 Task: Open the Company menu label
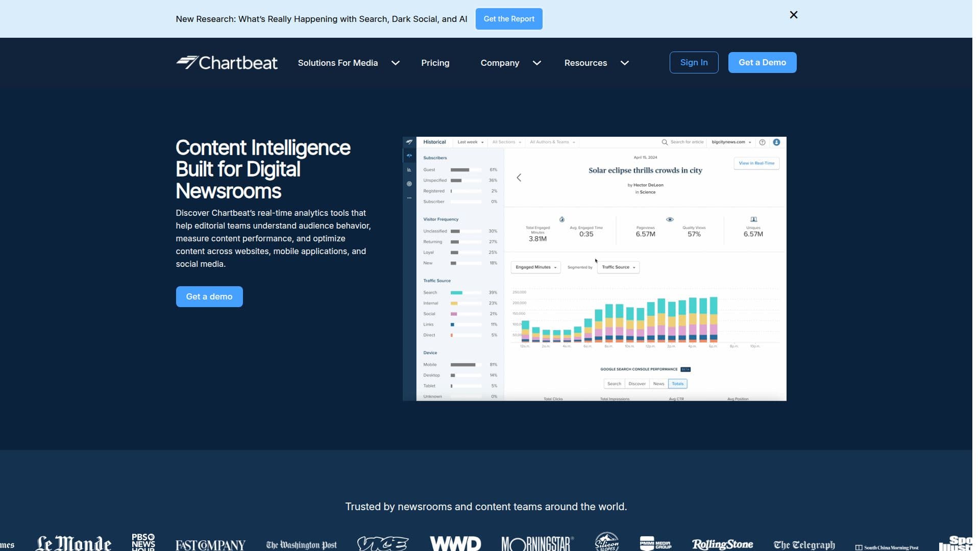pyautogui.click(x=500, y=63)
